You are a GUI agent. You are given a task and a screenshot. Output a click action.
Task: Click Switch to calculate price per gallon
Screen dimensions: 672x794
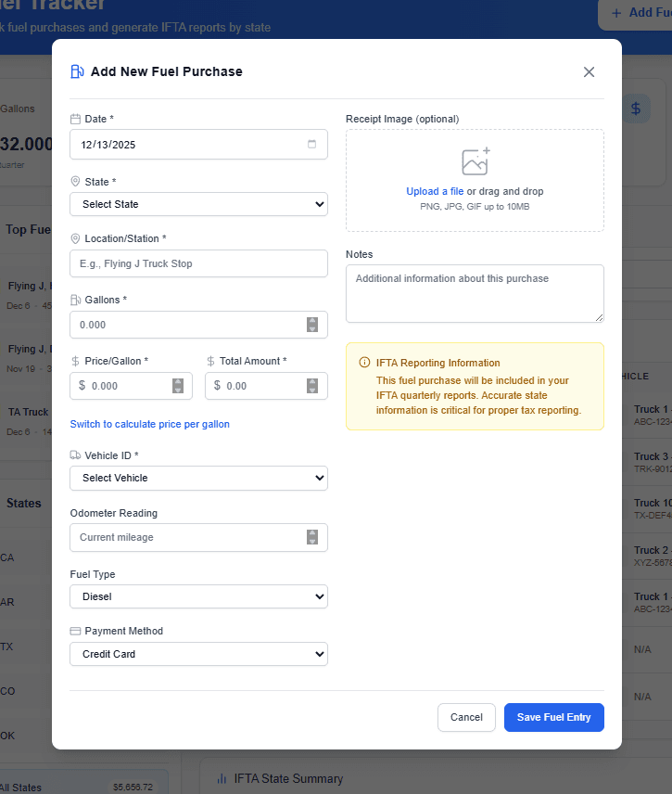[149, 424]
